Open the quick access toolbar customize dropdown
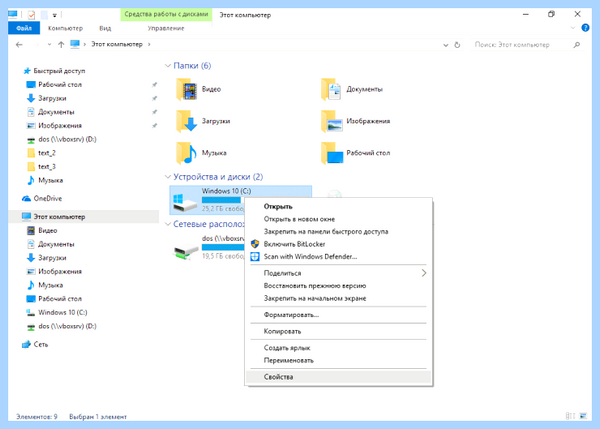The height and width of the screenshot is (429, 600). [x=55, y=15]
